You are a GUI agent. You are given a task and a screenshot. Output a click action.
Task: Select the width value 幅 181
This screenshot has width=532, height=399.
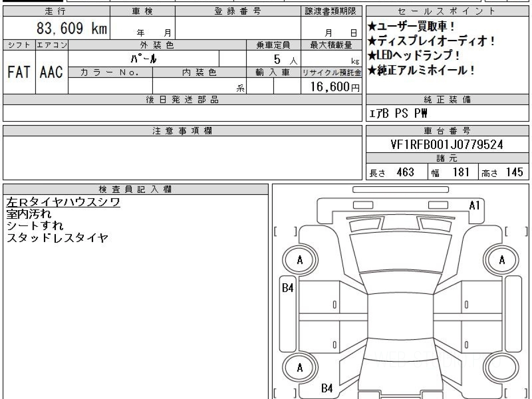pyautogui.click(x=450, y=172)
